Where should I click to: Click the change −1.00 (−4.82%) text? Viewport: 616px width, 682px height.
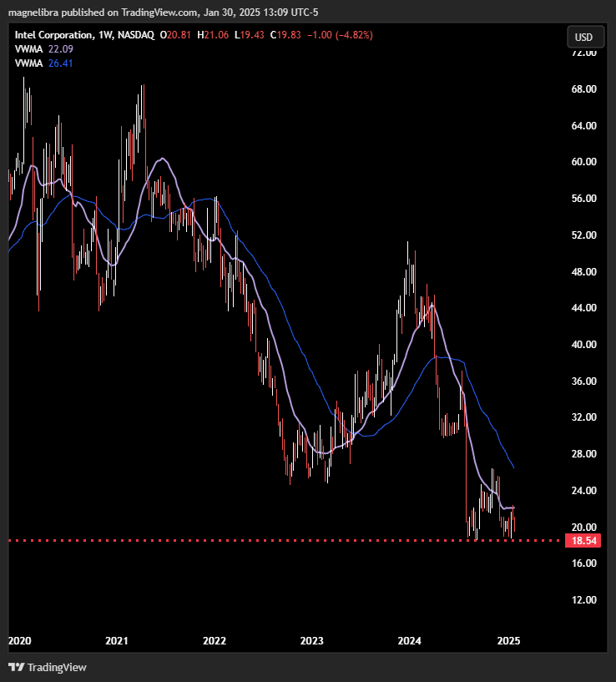point(340,35)
